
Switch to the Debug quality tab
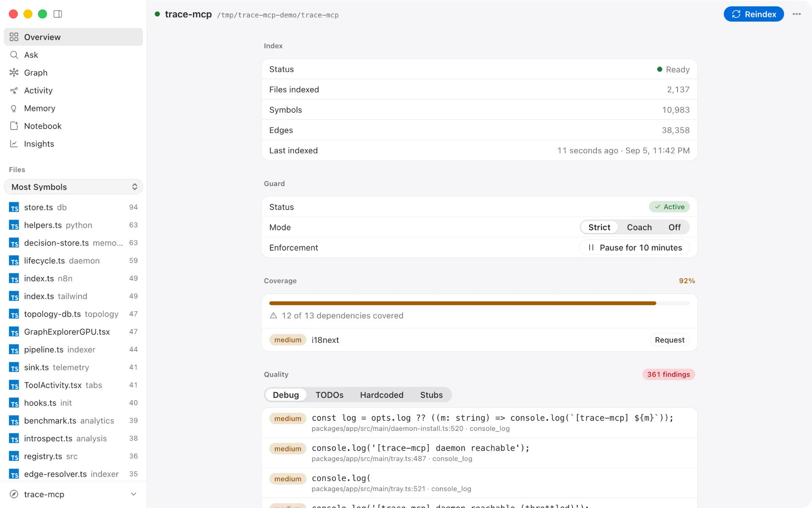(286, 395)
